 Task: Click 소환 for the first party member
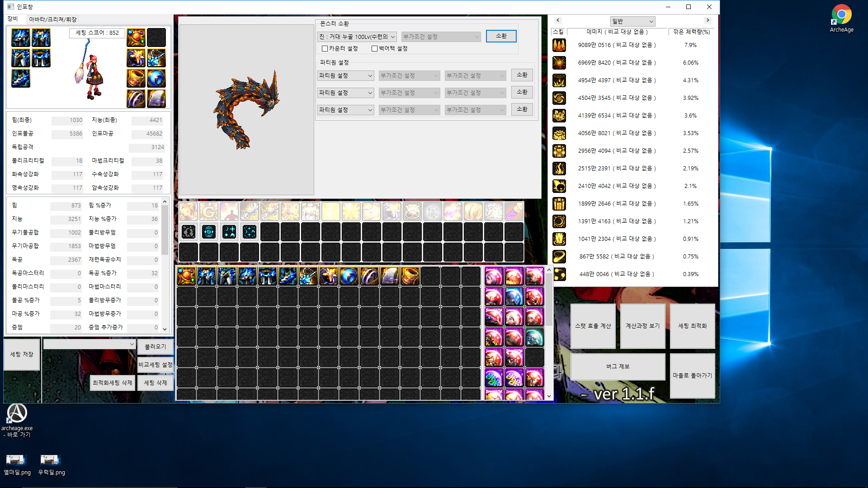pos(522,75)
